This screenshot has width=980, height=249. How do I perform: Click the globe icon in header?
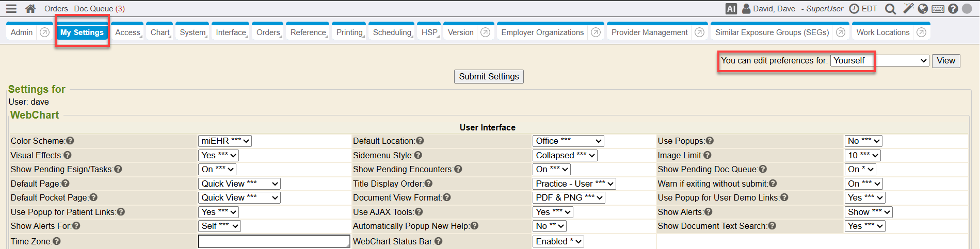pos(923,9)
